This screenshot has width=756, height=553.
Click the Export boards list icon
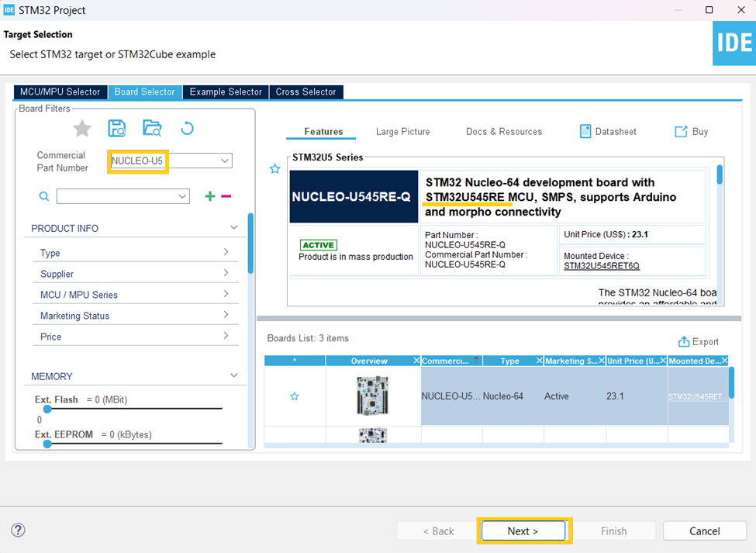(684, 341)
